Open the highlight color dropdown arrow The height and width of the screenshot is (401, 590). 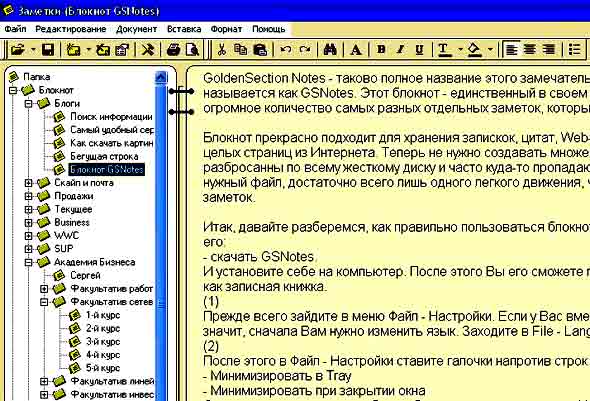click(x=490, y=50)
